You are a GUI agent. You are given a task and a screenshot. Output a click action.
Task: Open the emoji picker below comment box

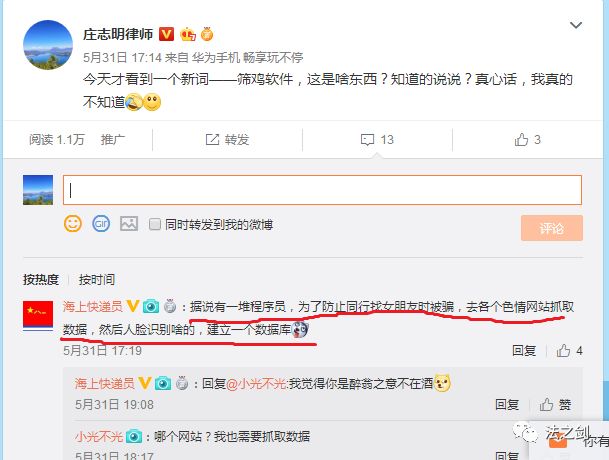[73, 224]
